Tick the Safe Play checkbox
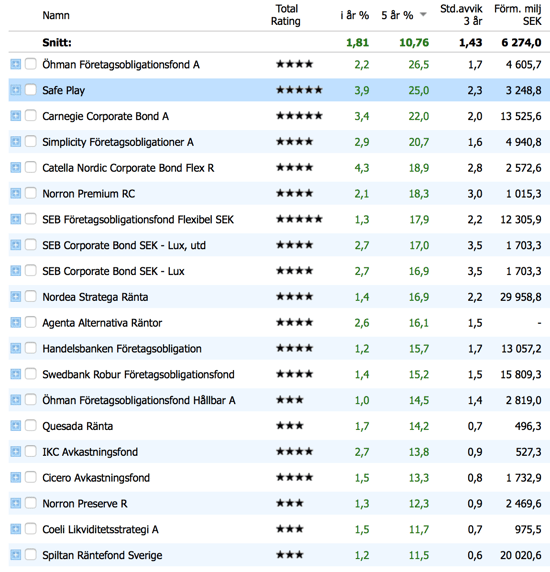This screenshot has width=550, height=572. coord(31,89)
